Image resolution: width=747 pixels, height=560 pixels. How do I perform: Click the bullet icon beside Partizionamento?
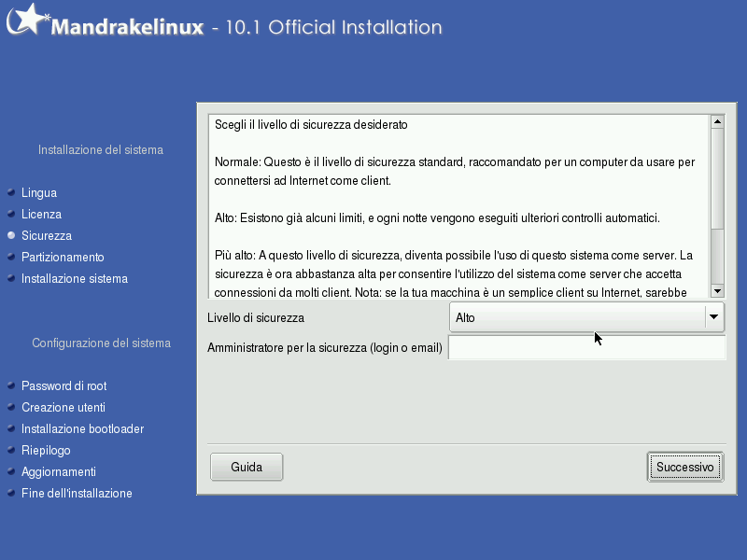point(11,258)
